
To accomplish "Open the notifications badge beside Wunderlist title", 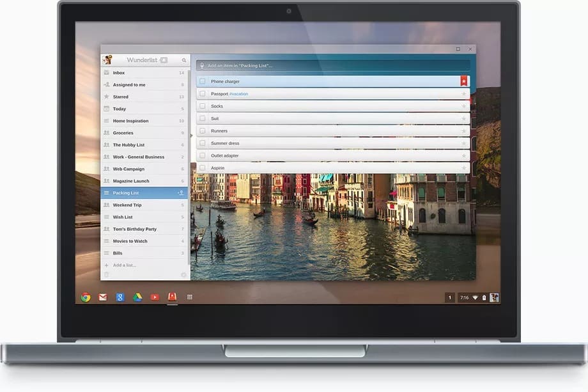I will pyautogui.click(x=164, y=60).
